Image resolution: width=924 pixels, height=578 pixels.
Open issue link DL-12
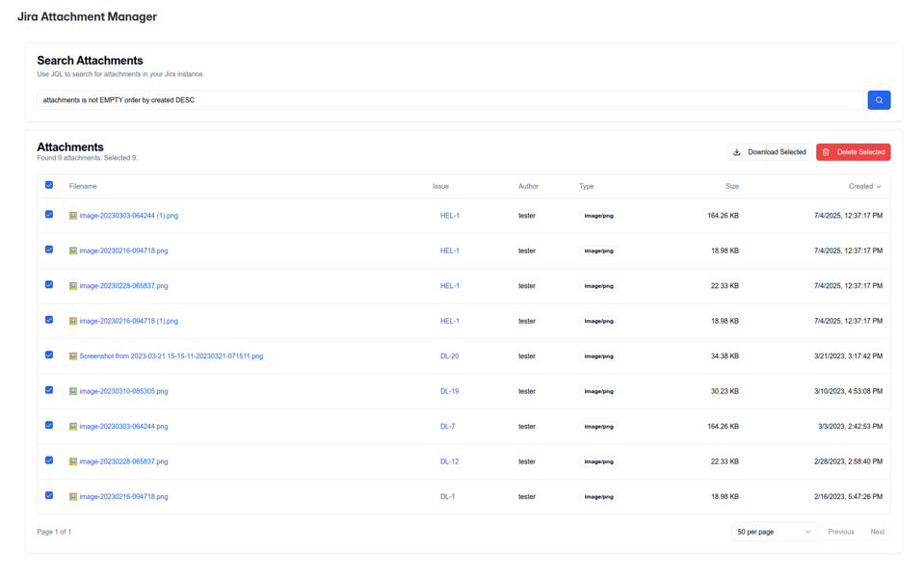click(449, 461)
